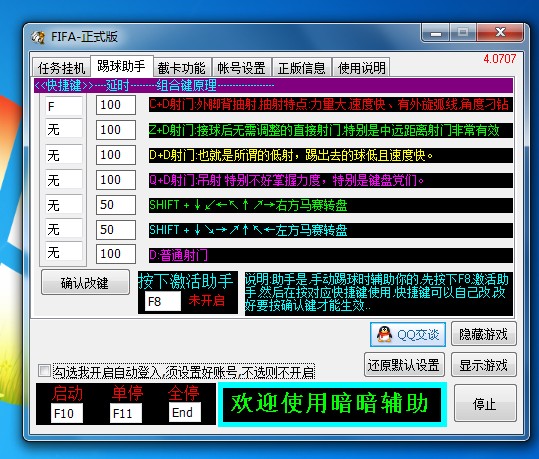Screen dimensions: 539x459
Task: Open QQ交谈 chat button
Action: [408, 334]
